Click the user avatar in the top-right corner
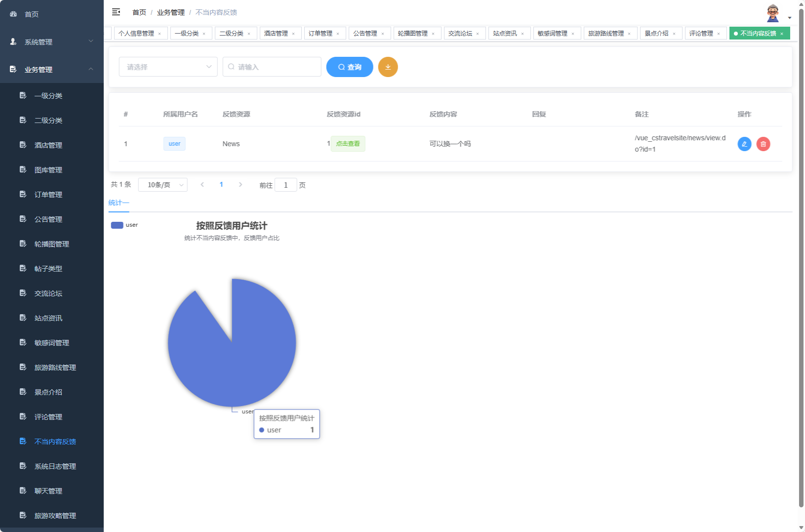The image size is (805, 532). click(772, 12)
